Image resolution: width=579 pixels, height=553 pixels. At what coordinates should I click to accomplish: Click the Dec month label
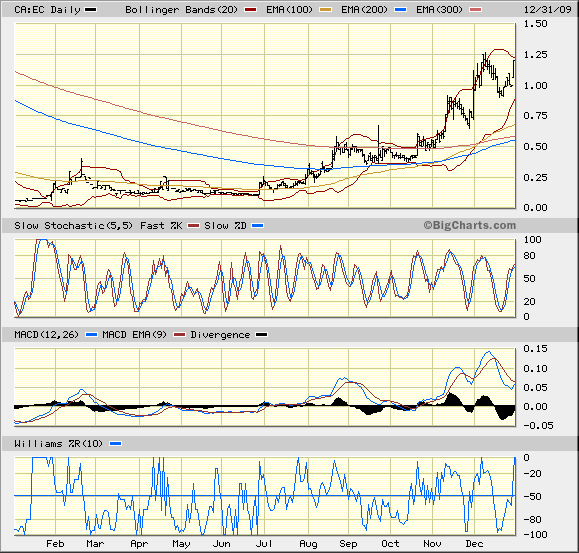[474, 544]
